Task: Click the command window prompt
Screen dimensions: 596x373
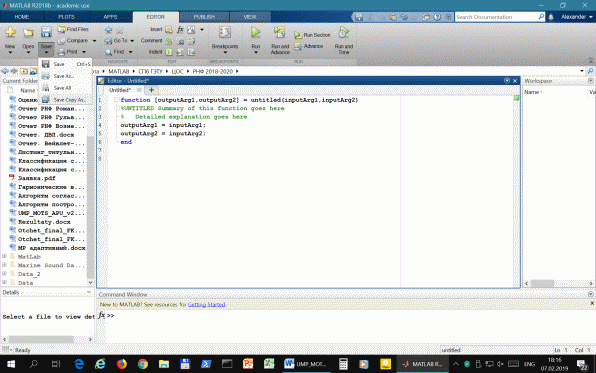Action: pos(111,316)
